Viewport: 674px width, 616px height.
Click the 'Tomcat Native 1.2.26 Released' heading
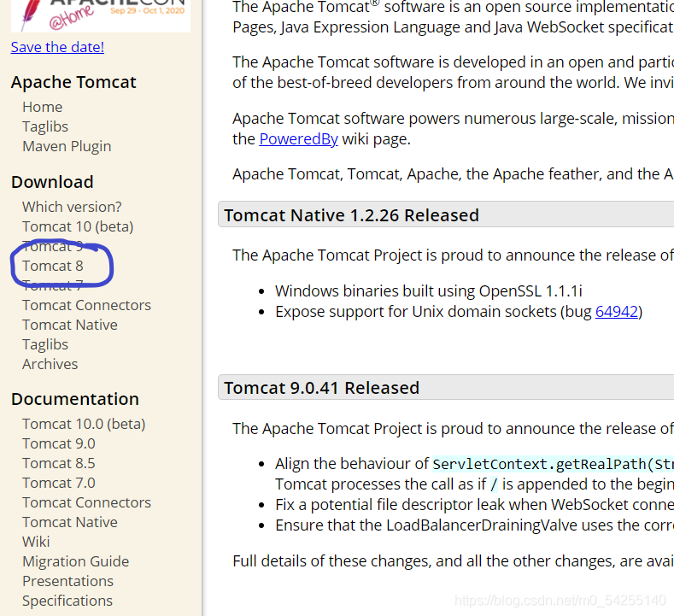point(352,215)
